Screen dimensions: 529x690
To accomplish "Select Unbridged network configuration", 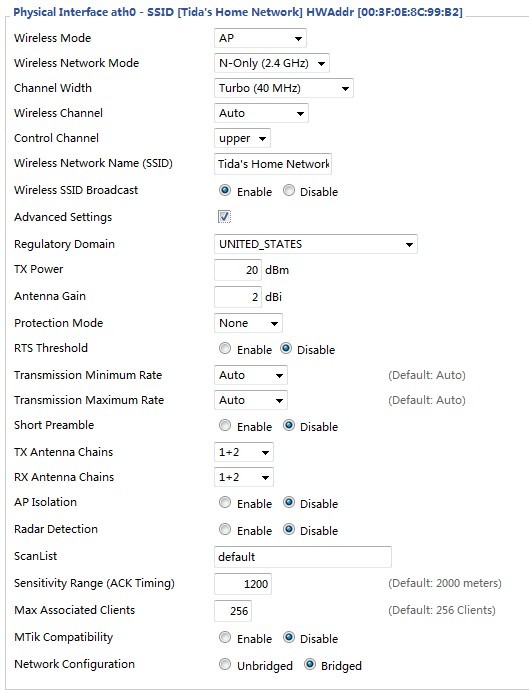I will pyautogui.click(x=225, y=664).
